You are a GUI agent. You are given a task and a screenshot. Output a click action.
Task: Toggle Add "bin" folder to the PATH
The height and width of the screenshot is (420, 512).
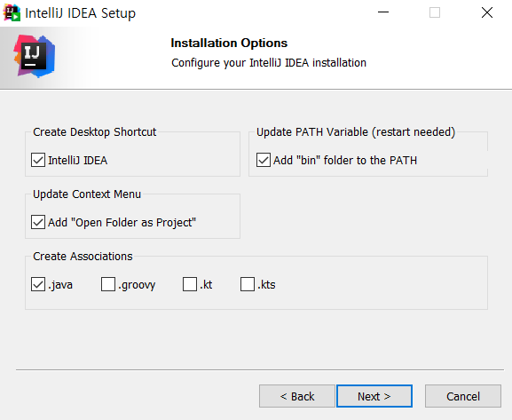[264, 160]
